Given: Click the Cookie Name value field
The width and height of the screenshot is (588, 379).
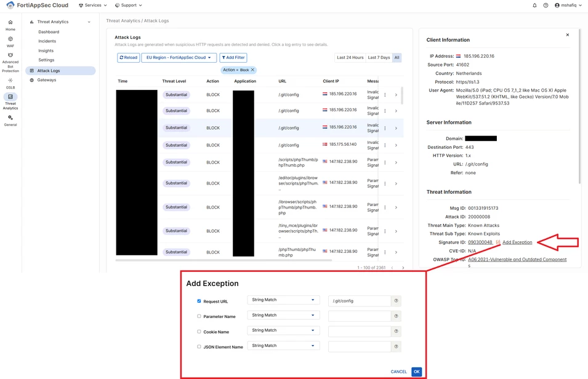Looking at the screenshot, I should [x=360, y=331].
